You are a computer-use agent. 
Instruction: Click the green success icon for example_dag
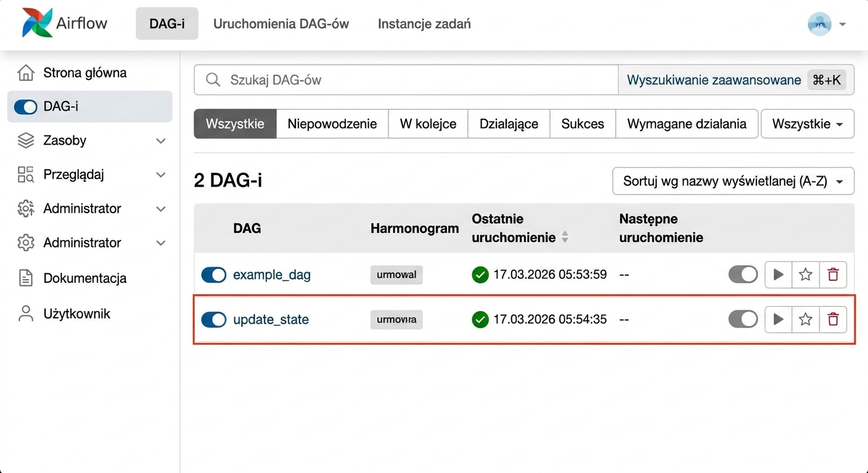point(480,275)
